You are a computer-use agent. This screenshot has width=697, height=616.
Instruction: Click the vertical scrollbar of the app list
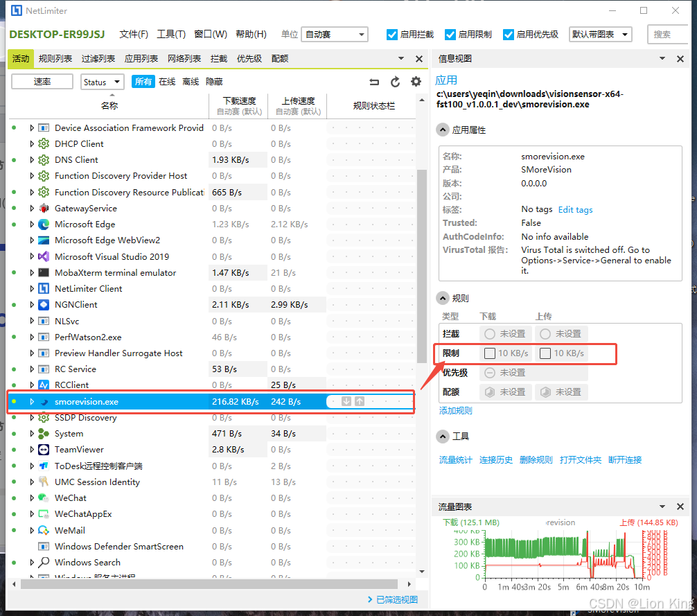click(422, 266)
